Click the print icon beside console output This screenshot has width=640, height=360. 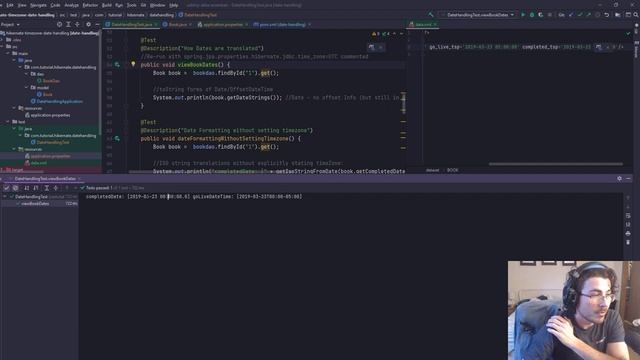(x=628, y=233)
